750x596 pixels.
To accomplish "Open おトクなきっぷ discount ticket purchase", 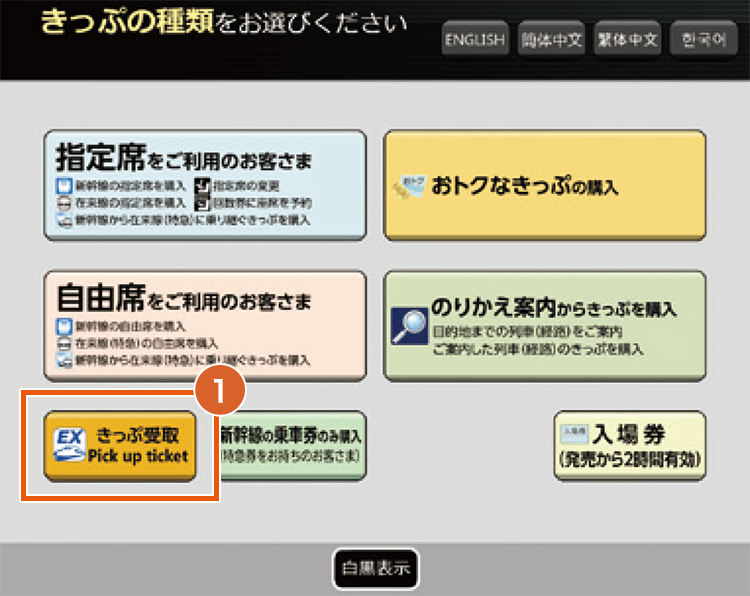I will click(x=545, y=185).
